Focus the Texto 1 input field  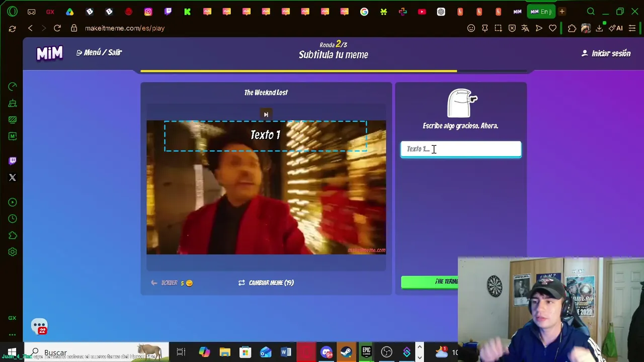[x=461, y=149]
